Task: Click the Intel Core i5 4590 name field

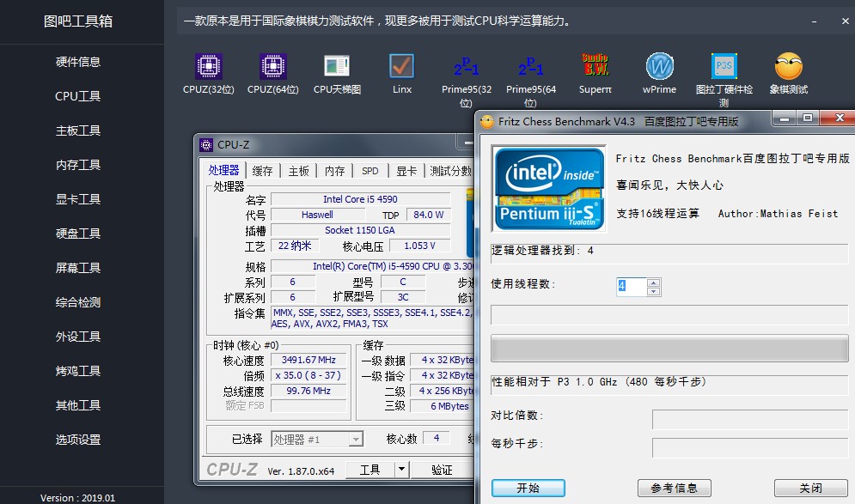Action: pos(360,199)
